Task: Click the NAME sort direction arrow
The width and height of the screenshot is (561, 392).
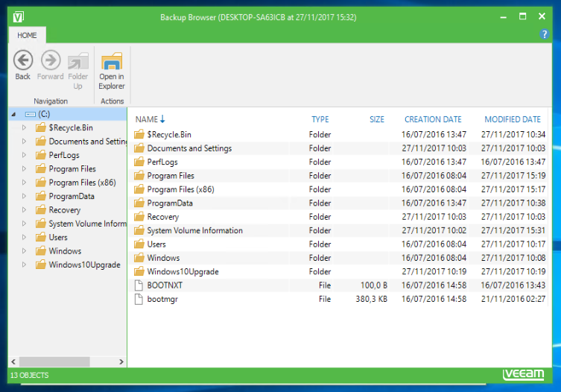Action: point(162,119)
